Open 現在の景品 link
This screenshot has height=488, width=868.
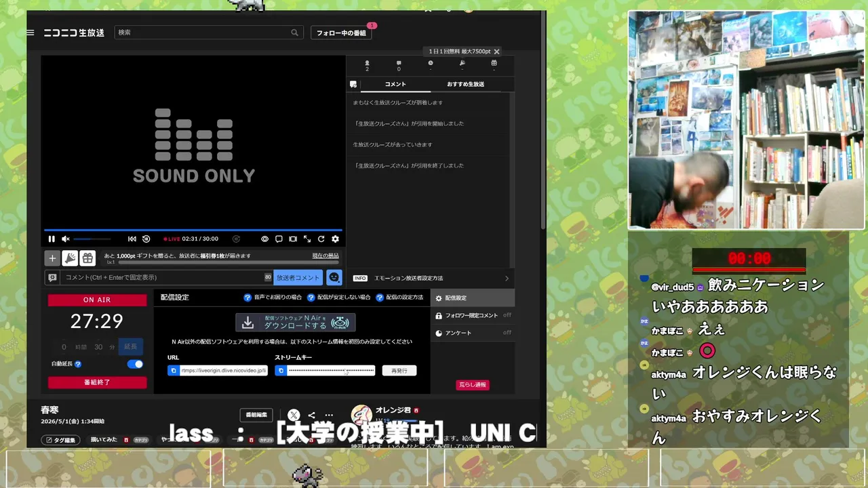pos(325,256)
